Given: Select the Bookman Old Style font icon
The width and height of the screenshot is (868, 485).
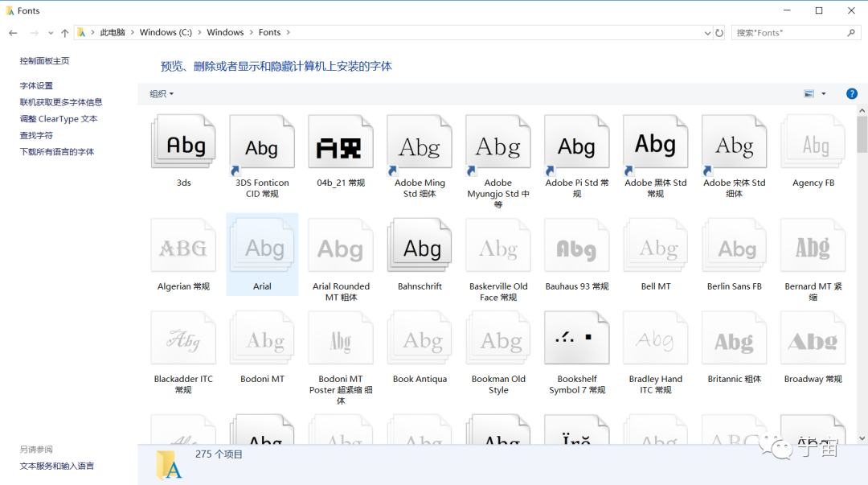Looking at the screenshot, I should click(498, 338).
